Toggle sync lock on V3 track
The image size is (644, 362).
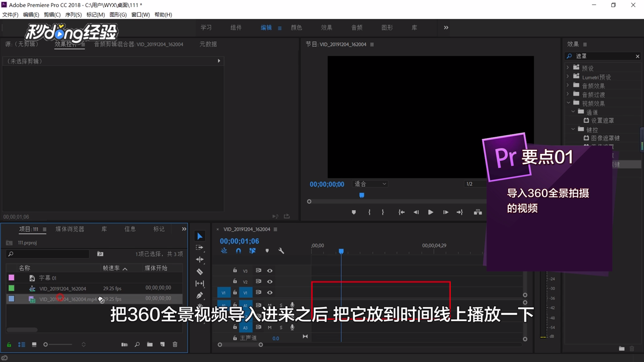point(259,270)
